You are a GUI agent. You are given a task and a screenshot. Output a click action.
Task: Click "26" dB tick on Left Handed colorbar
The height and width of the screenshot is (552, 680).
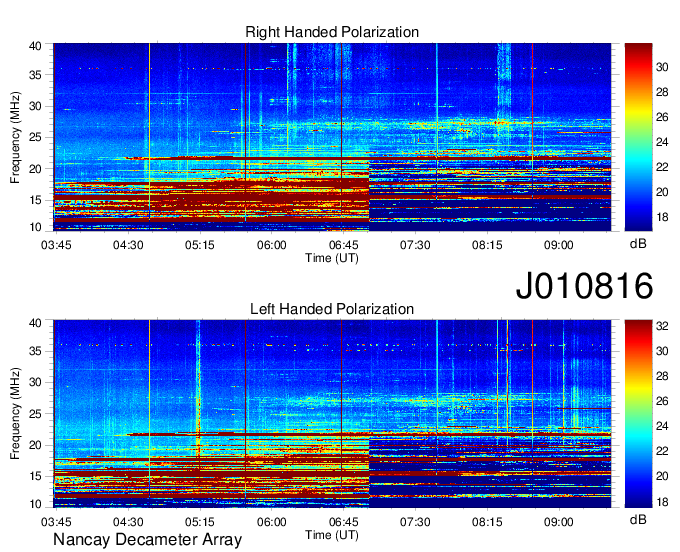tap(662, 402)
